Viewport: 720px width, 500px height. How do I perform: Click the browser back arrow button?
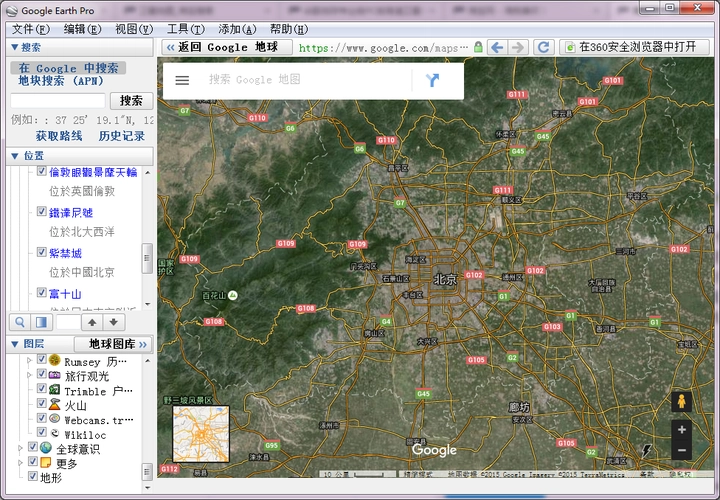(497, 47)
